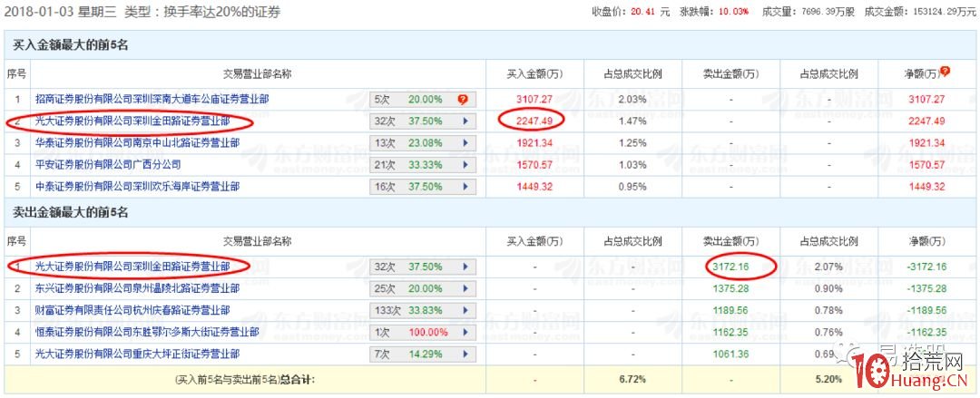Click the 1次 100.00% stats box
Viewport: 980px width, 398px height.
tap(423, 333)
